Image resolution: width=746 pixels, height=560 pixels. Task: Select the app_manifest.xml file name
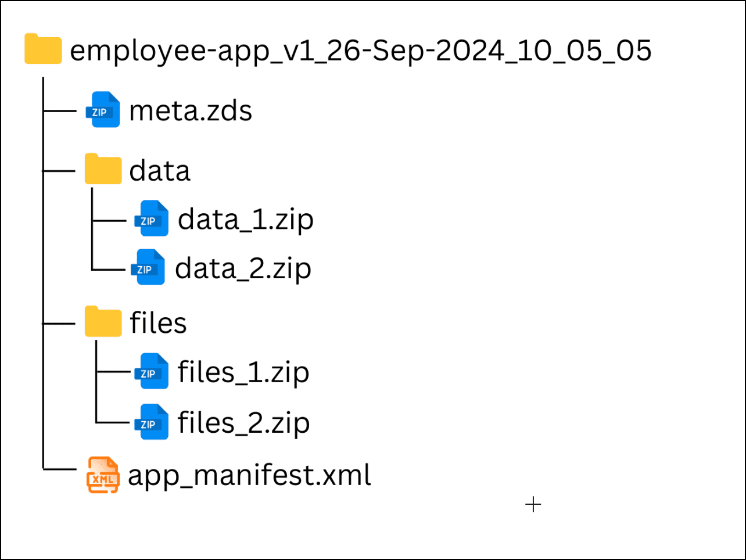[249, 476]
